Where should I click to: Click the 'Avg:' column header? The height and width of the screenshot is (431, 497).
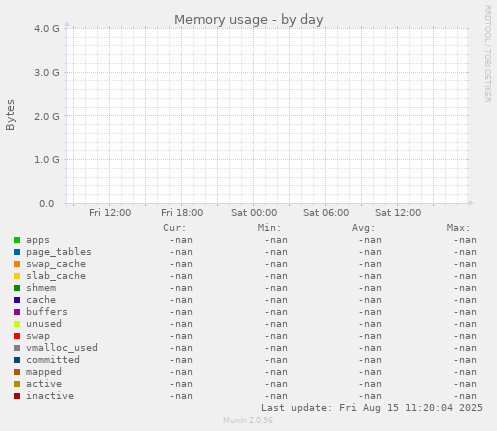click(363, 228)
